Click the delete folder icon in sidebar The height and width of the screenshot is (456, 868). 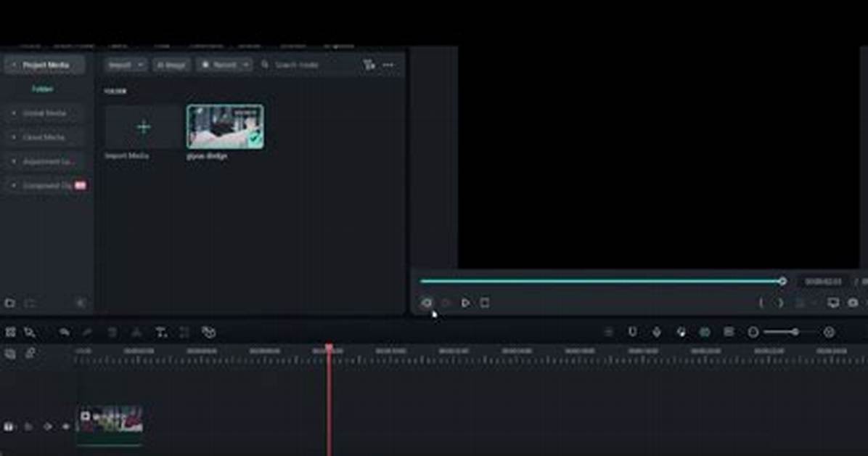click(x=29, y=303)
